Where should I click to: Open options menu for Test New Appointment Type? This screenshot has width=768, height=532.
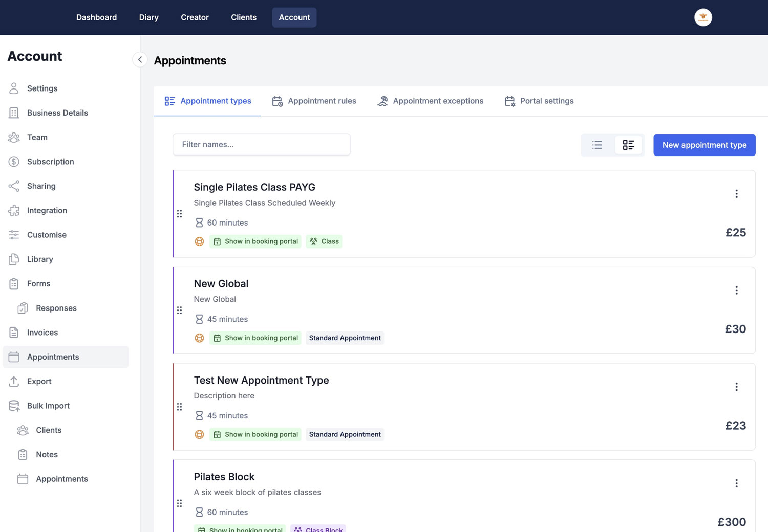(736, 387)
